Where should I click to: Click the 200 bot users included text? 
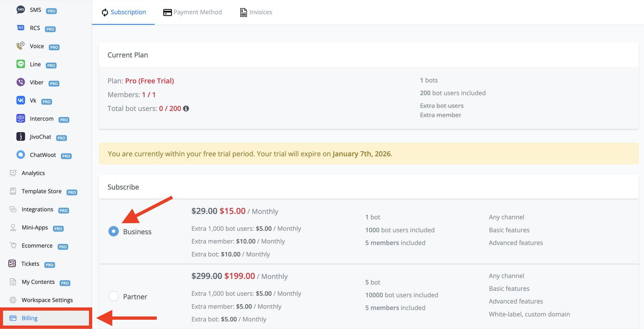tap(453, 93)
